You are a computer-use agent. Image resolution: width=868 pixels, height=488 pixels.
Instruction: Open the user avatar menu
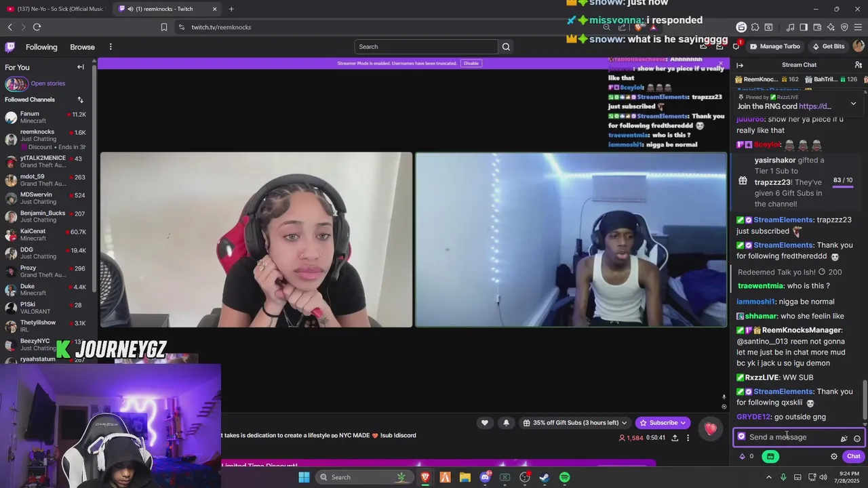(859, 46)
